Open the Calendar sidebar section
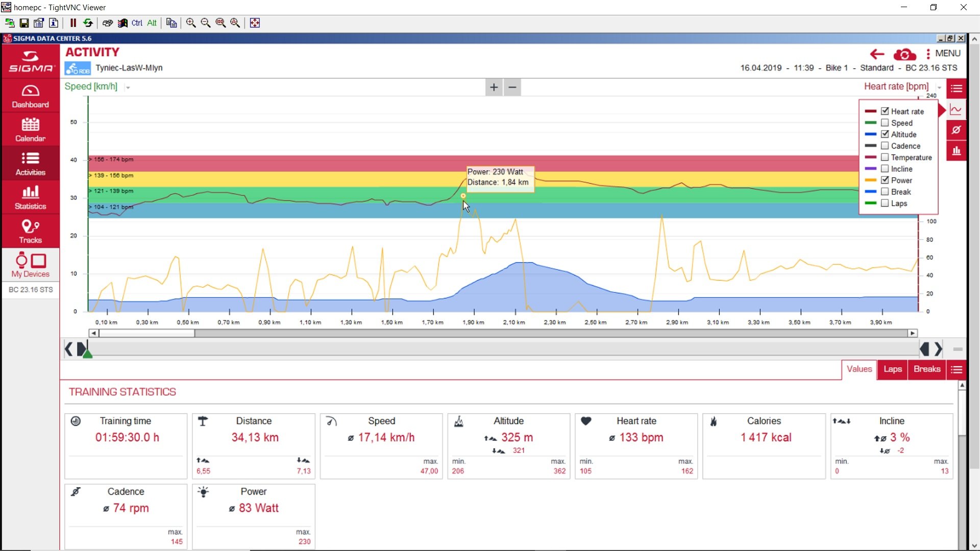The width and height of the screenshot is (980, 551). click(x=30, y=130)
